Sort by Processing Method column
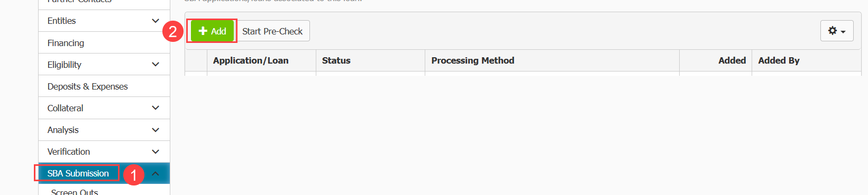Viewport: 868px width, 195px height. [473, 60]
